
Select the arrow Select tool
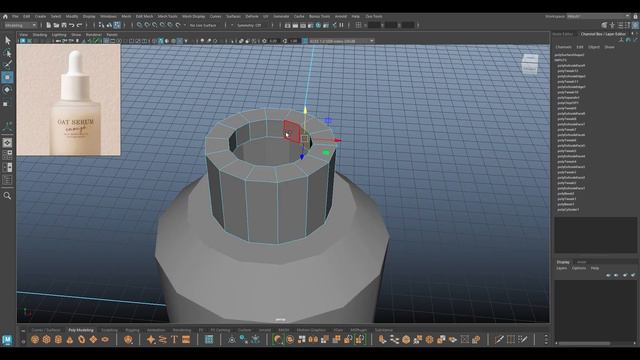7,40
